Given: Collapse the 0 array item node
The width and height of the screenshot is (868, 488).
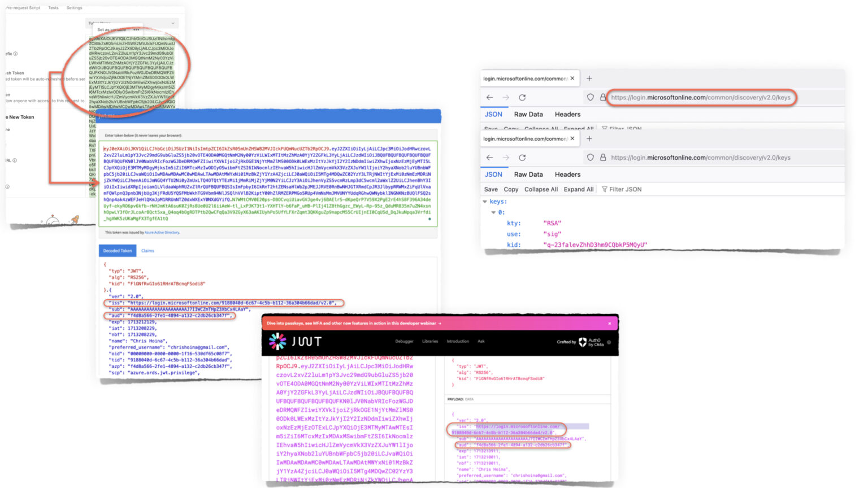Looking at the screenshot, I should pos(493,212).
